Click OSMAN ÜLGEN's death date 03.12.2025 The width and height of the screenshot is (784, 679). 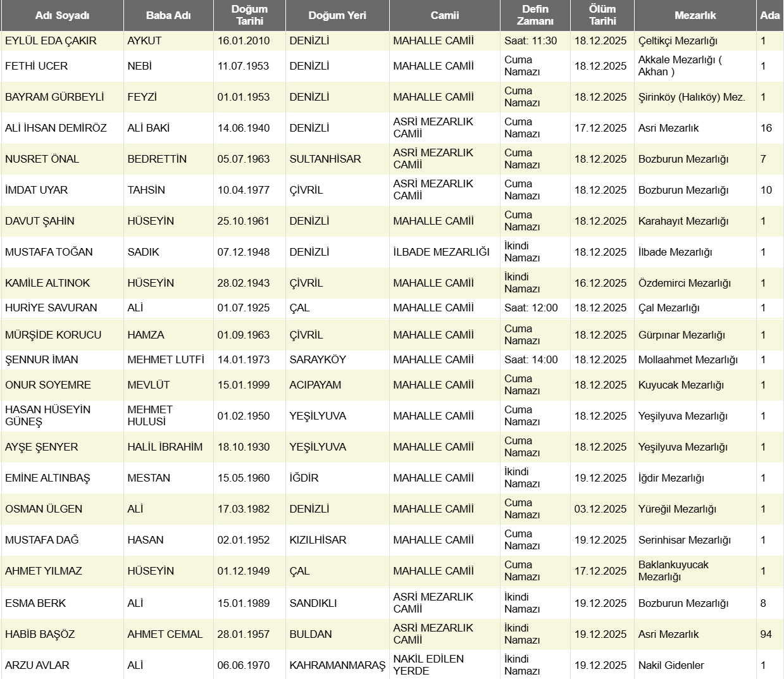pyautogui.click(x=600, y=509)
